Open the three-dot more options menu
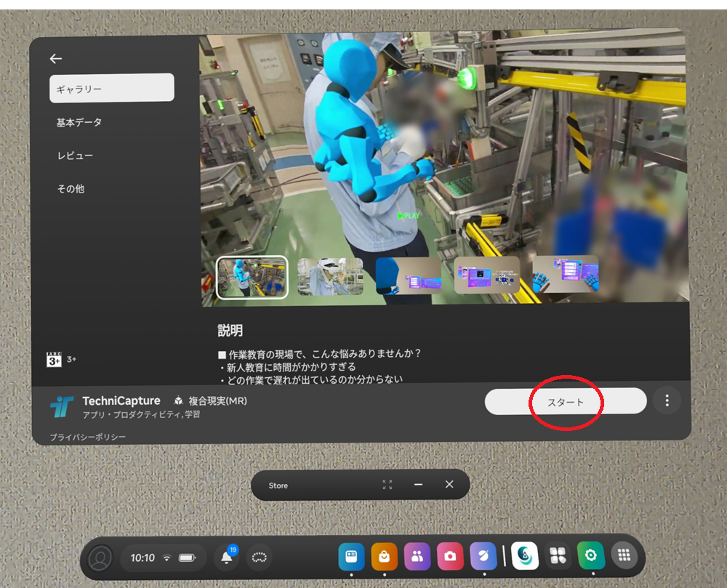This screenshot has width=727, height=588. pos(667,400)
